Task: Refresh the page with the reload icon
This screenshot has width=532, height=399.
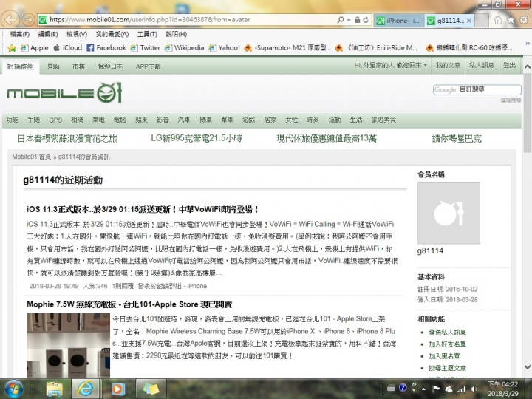Action: tap(366, 20)
